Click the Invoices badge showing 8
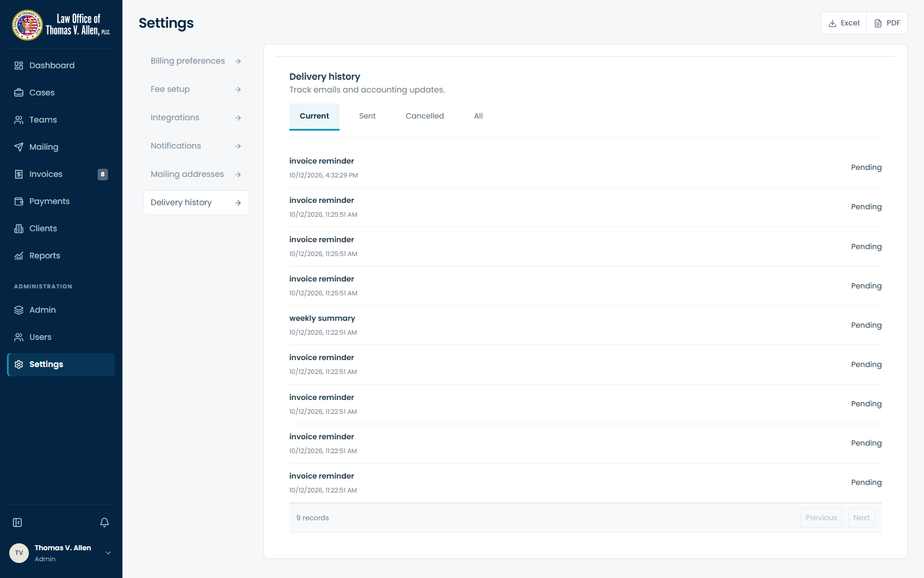This screenshot has height=578, width=924. 103,174
